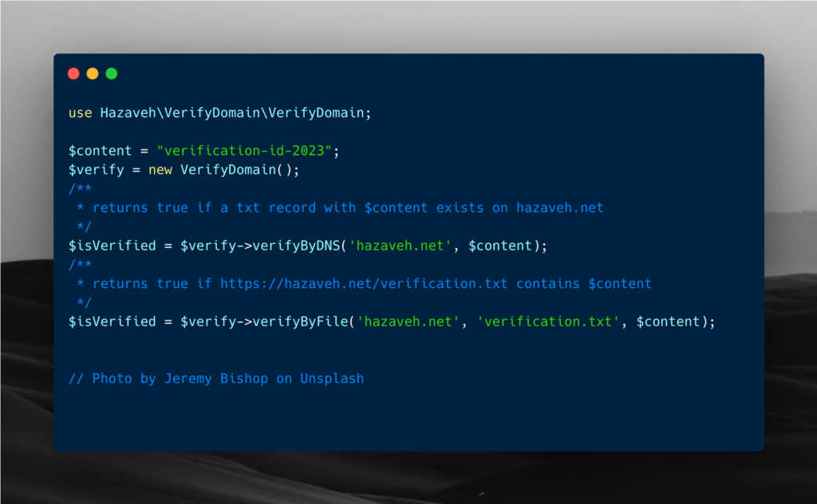This screenshot has height=504, width=817.
Task: Click the green fullscreen traffic light
Action: [112, 73]
